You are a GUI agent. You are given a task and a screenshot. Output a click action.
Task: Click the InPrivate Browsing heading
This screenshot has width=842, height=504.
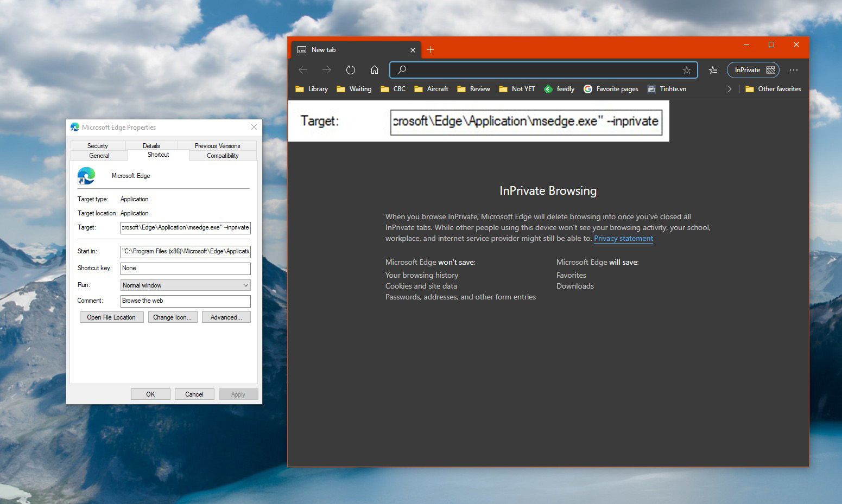548,191
